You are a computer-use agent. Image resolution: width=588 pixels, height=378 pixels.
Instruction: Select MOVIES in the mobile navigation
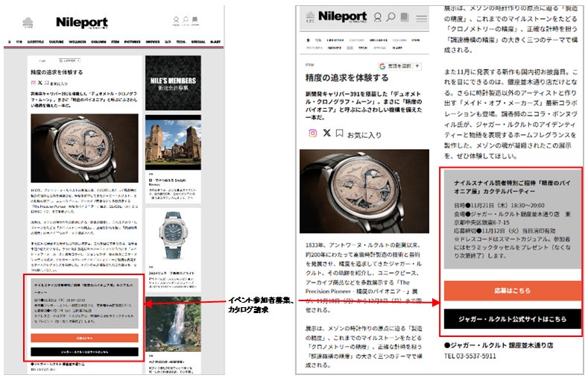tap(335, 48)
